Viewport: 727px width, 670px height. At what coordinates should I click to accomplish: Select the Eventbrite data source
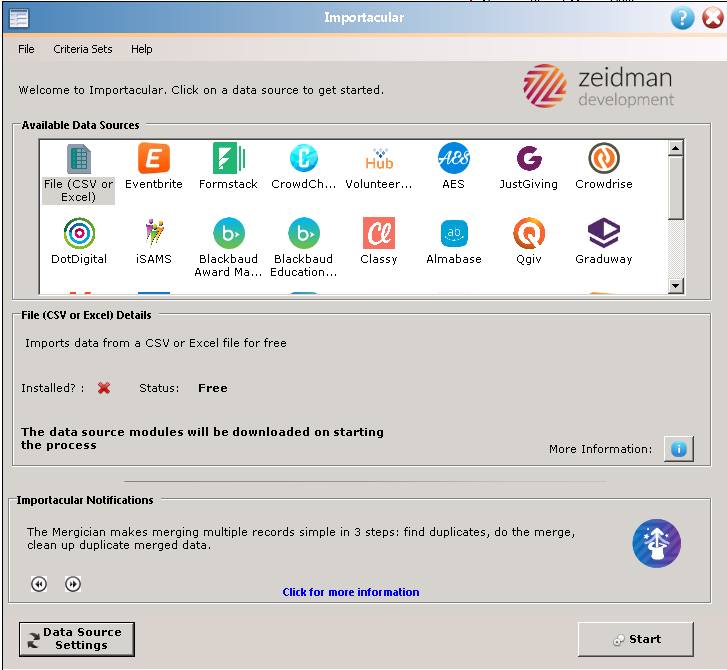tap(153, 167)
